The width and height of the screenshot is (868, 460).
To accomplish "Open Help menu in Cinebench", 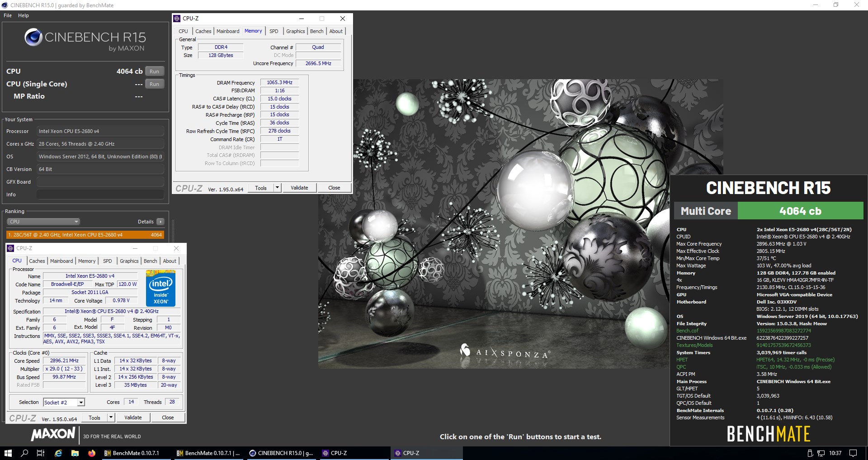I will (x=24, y=15).
